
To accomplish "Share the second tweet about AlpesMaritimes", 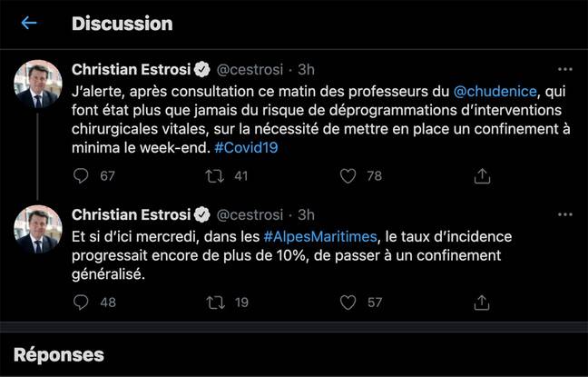I will (483, 302).
